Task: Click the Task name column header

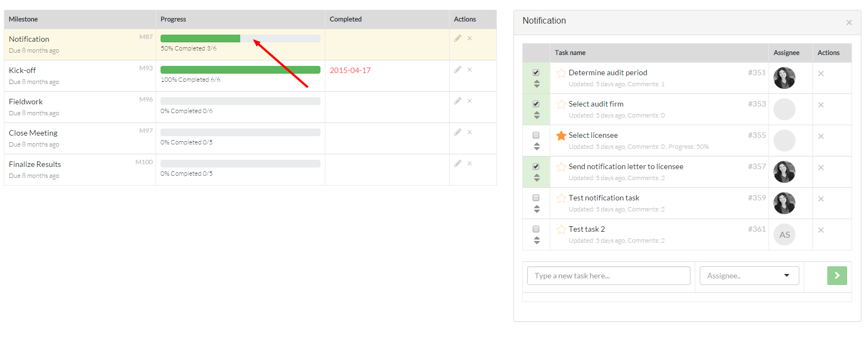Action: [x=570, y=53]
